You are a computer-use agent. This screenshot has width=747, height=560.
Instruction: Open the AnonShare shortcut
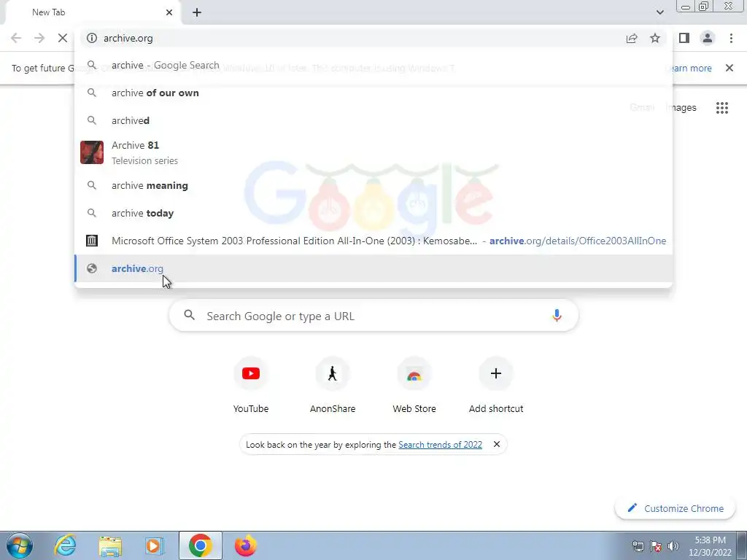click(333, 386)
